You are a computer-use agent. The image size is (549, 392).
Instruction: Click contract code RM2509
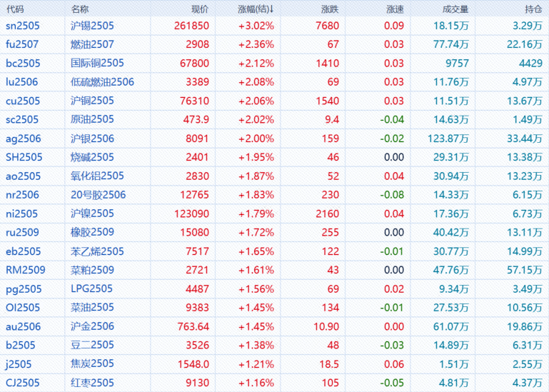(25, 270)
